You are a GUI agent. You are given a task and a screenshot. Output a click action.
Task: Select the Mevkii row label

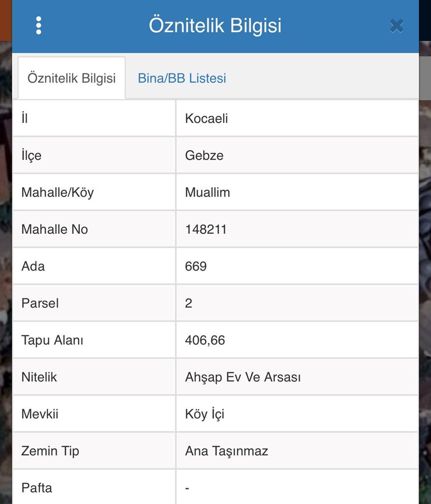[40, 414]
